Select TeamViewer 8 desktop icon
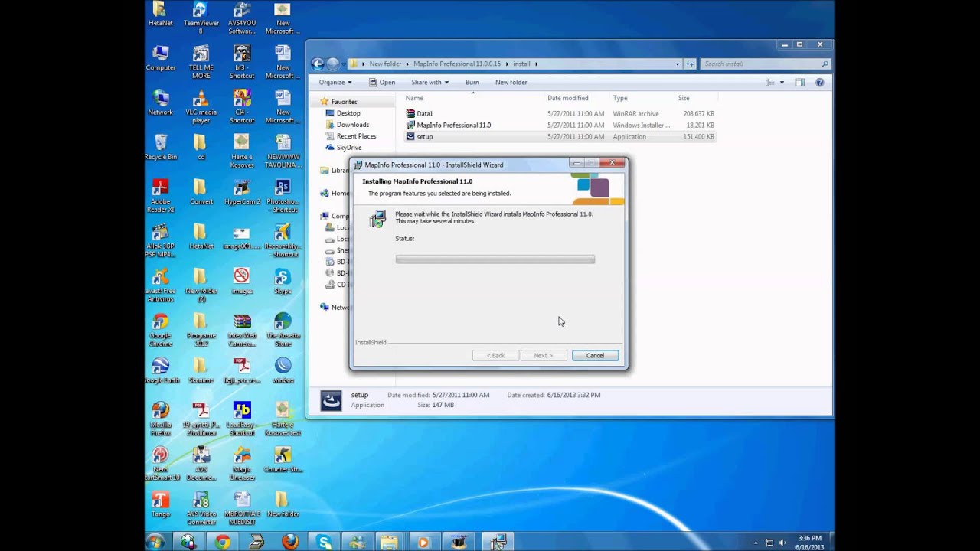This screenshot has width=980, height=551. click(201, 18)
